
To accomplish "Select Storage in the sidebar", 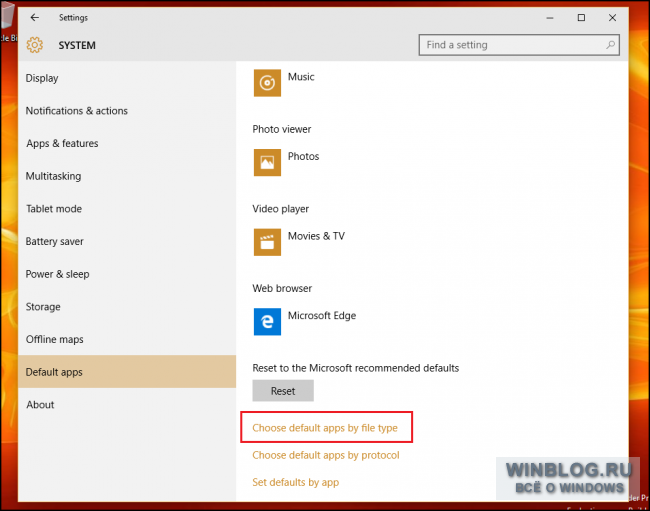I will tap(127, 307).
